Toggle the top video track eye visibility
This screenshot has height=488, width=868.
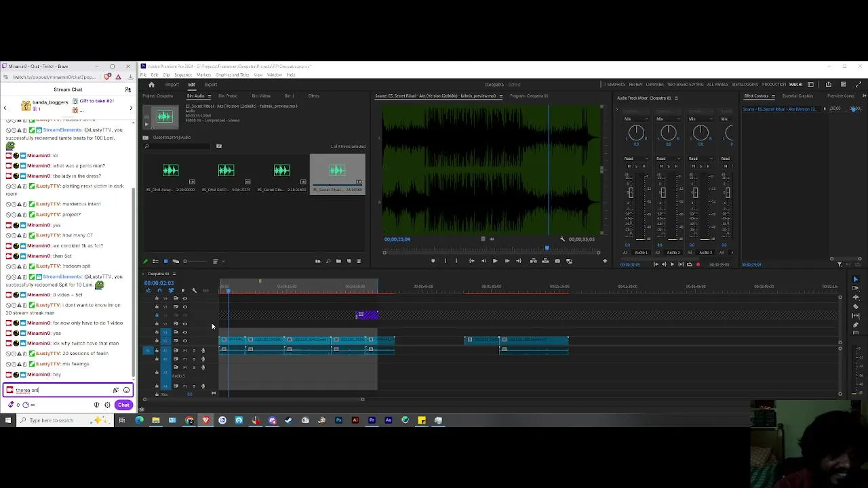tap(185, 298)
